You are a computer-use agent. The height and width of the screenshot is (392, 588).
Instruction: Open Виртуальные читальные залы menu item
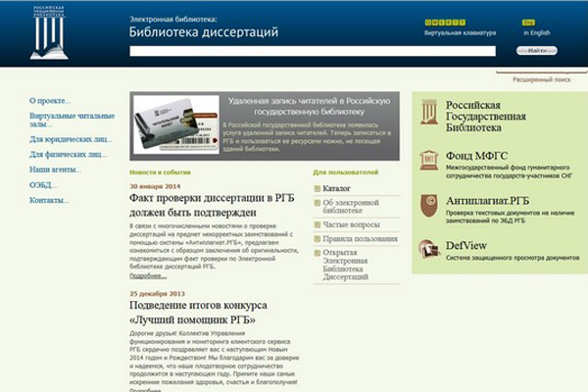tap(72, 120)
